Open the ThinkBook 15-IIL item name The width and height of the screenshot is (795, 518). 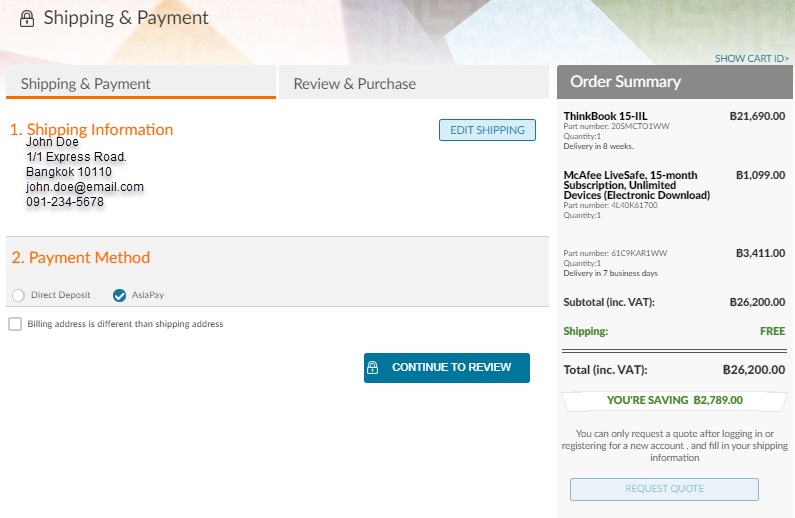[605, 116]
